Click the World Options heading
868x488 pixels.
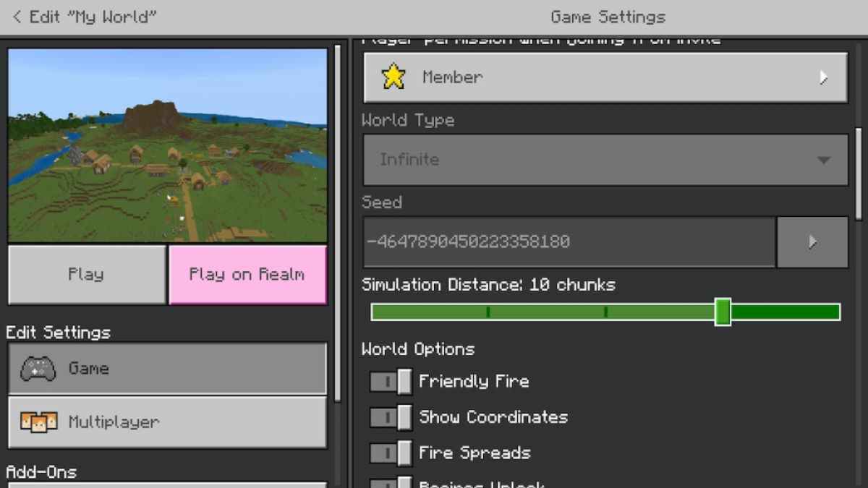pos(418,349)
